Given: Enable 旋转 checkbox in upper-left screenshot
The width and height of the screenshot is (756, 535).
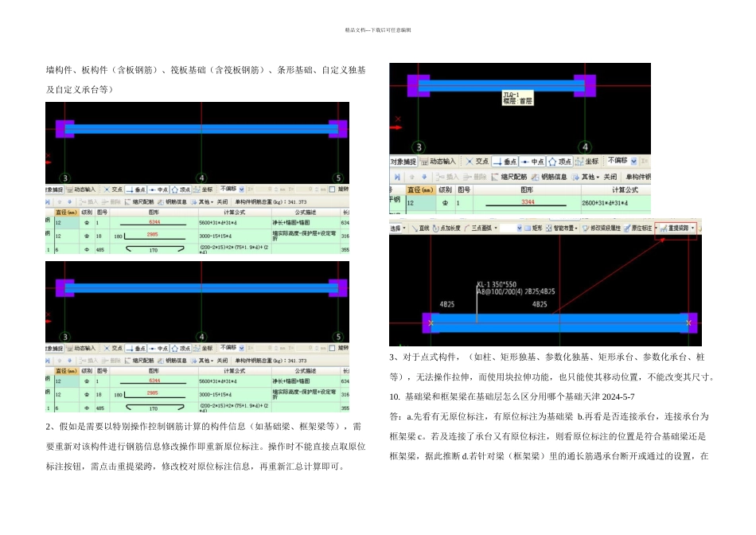Looking at the screenshot, I should [x=332, y=189].
